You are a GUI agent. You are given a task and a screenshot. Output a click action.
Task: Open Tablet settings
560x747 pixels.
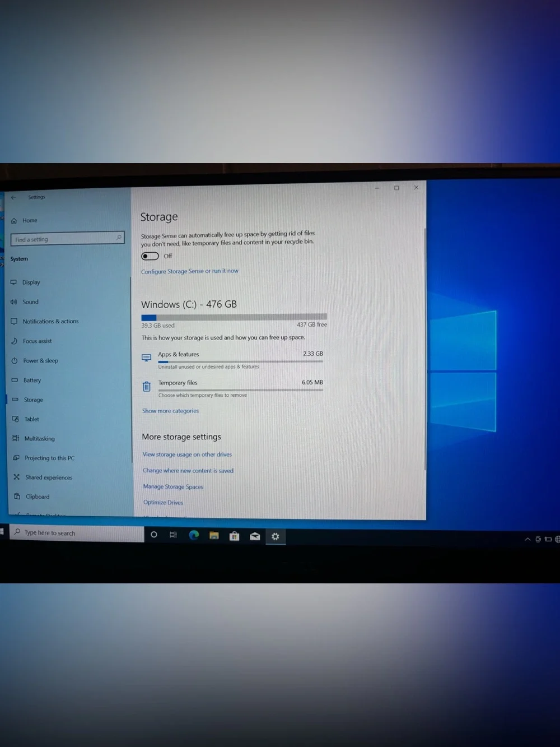(26, 419)
